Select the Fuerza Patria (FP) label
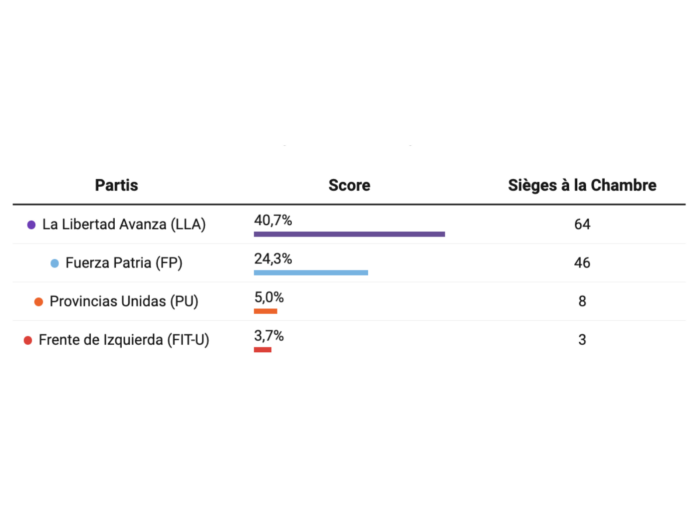Viewport: 688px width, 516px height. 124,263
